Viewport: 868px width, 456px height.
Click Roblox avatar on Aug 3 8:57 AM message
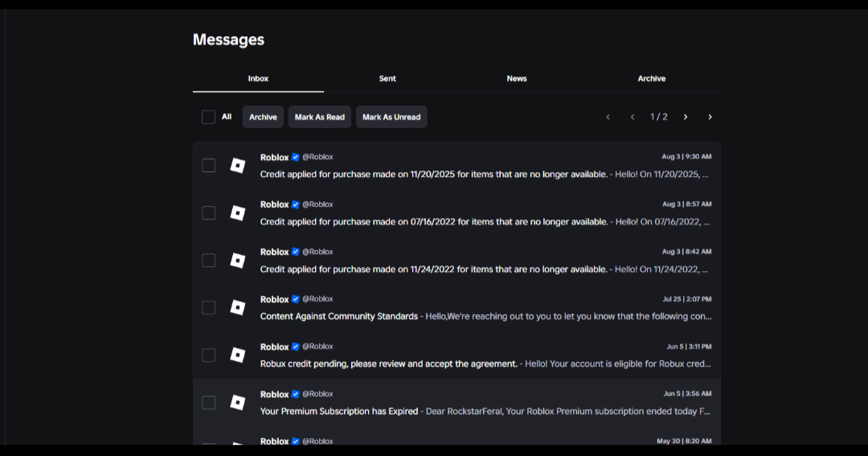click(237, 213)
